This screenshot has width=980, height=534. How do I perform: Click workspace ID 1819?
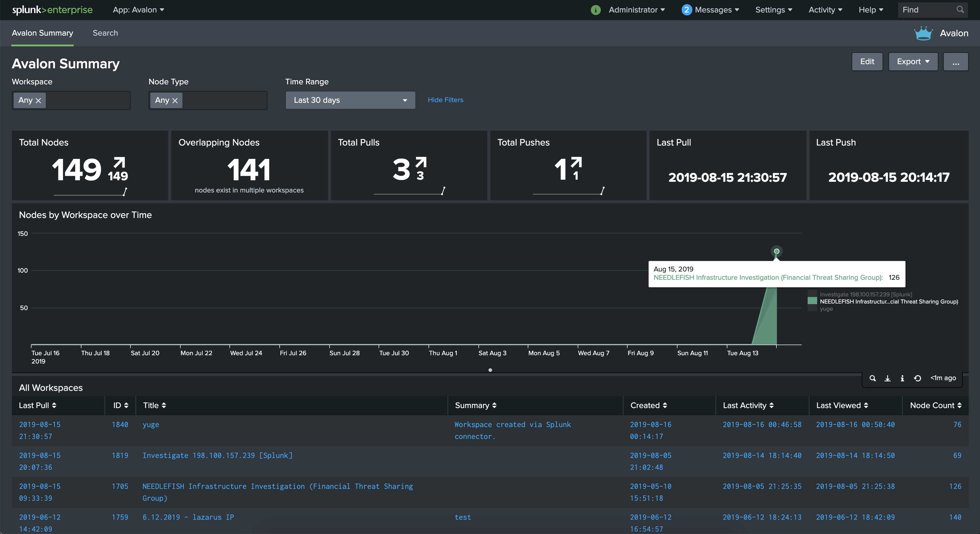(120, 456)
